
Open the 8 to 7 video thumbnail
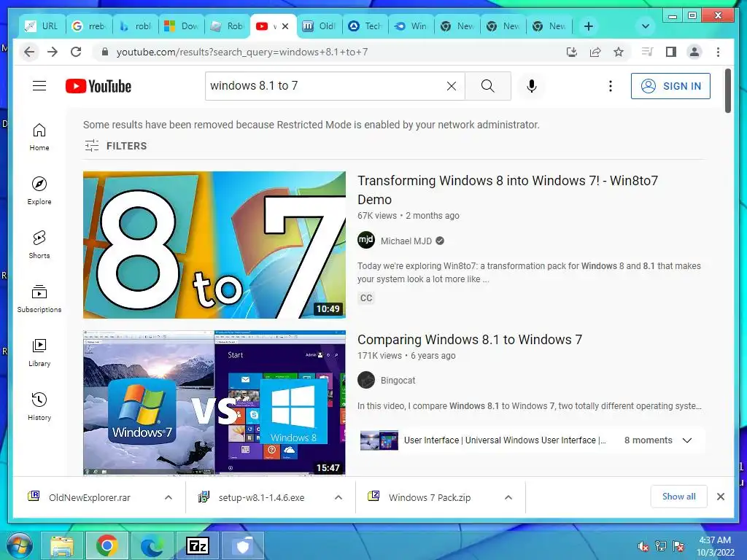(214, 245)
